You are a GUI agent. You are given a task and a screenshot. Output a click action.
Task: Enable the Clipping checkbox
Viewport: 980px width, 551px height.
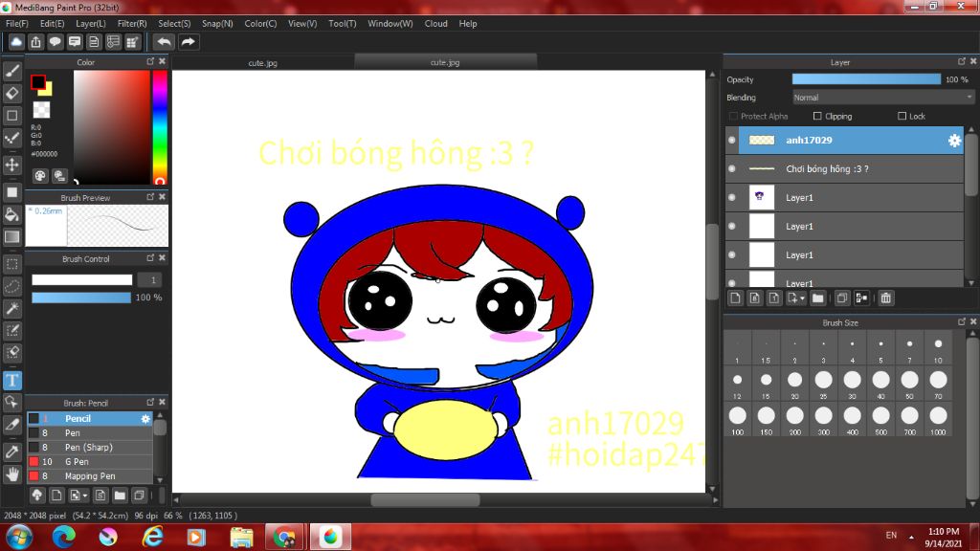[817, 117]
